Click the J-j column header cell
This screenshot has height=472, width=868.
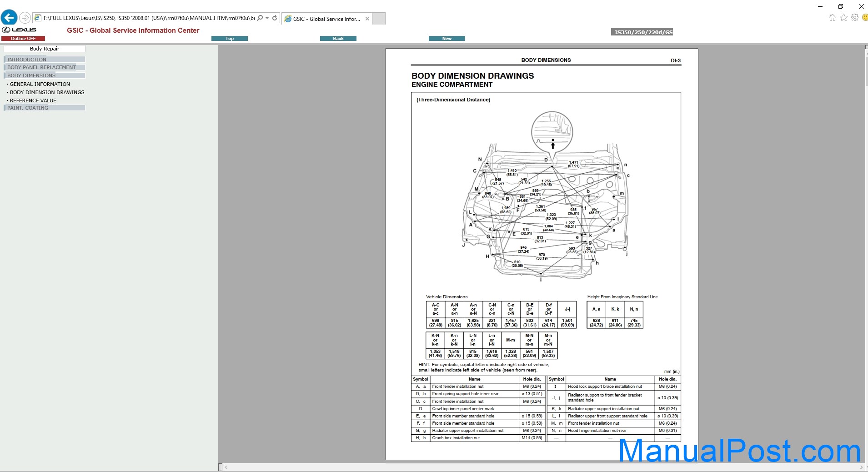(x=567, y=309)
